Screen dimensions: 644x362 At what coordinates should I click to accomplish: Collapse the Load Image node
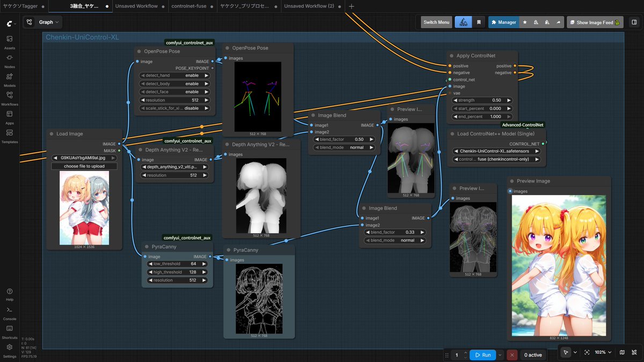[51, 134]
